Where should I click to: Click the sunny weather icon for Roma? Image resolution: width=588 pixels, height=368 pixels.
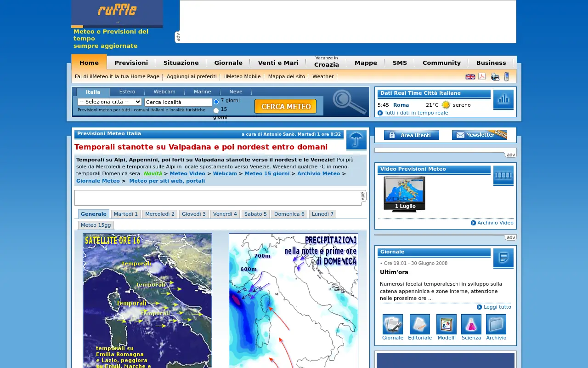click(x=446, y=105)
